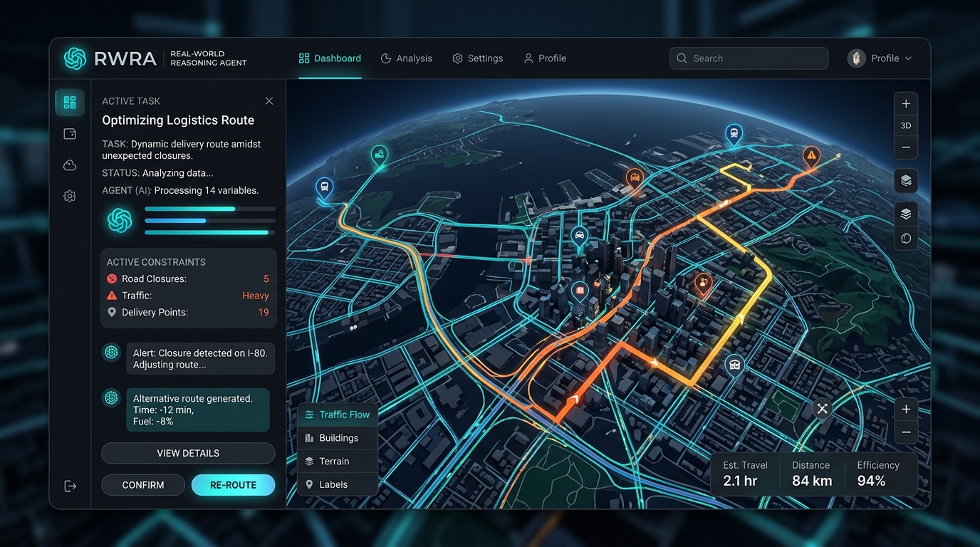Click the Traffic warning triangle icon
This screenshot has width=980, height=547.
pyautogui.click(x=112, y=296)
